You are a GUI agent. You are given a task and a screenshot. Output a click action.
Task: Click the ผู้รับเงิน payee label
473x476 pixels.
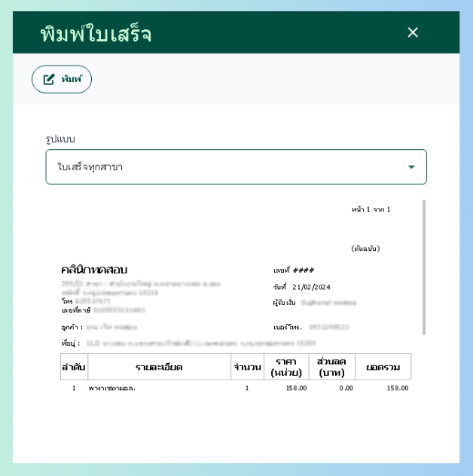pos(284,302)
